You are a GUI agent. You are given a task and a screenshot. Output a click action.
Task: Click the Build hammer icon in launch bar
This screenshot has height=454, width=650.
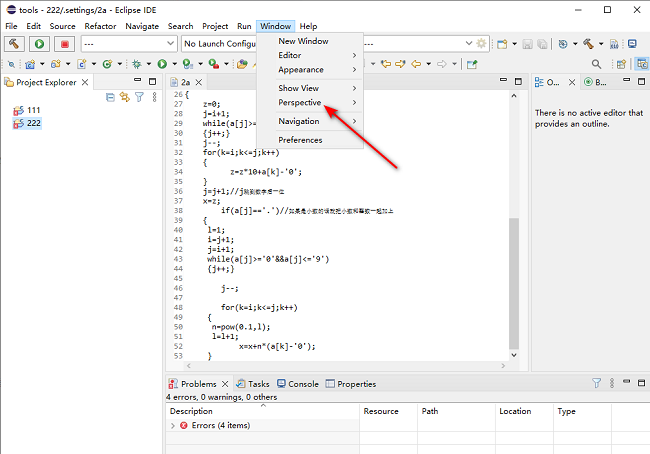[15, 44]
